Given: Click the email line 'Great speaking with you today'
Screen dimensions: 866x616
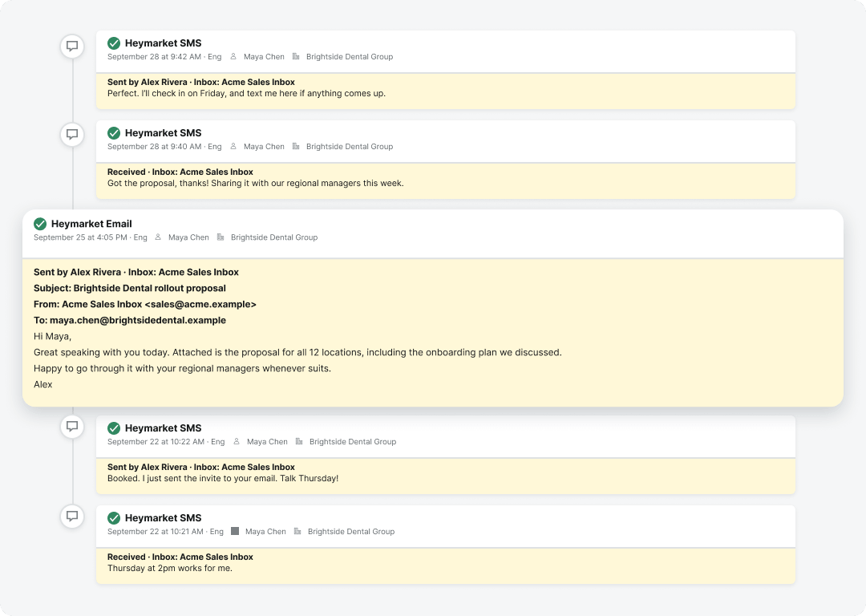Looking at the screenshot, I should click(x=297, y=352).
